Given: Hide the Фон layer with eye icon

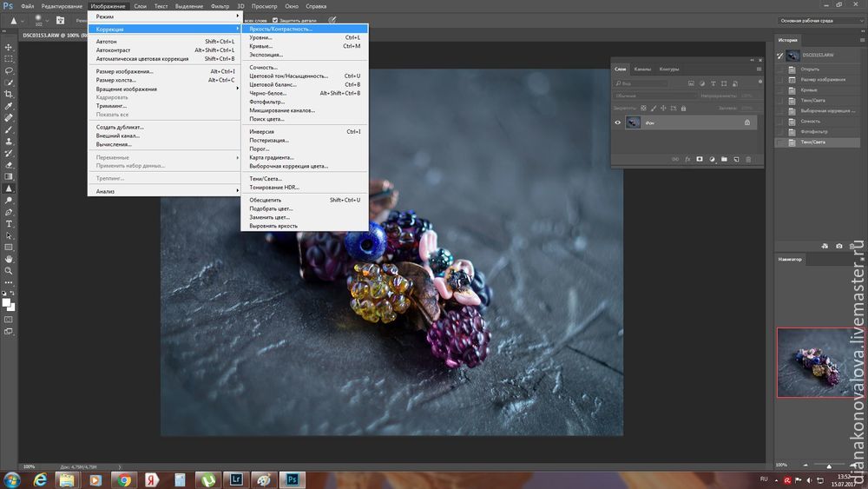Looking at the screenshot, I should (618, 123).
